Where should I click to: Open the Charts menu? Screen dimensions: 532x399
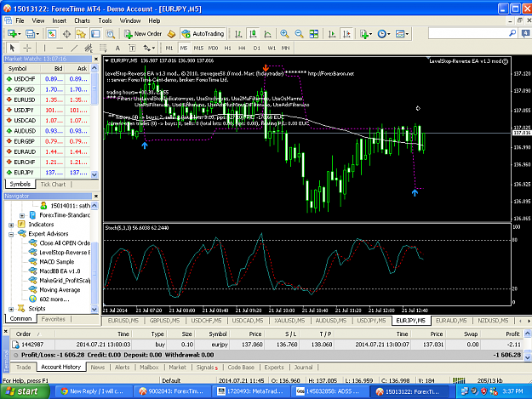point(82,20)
